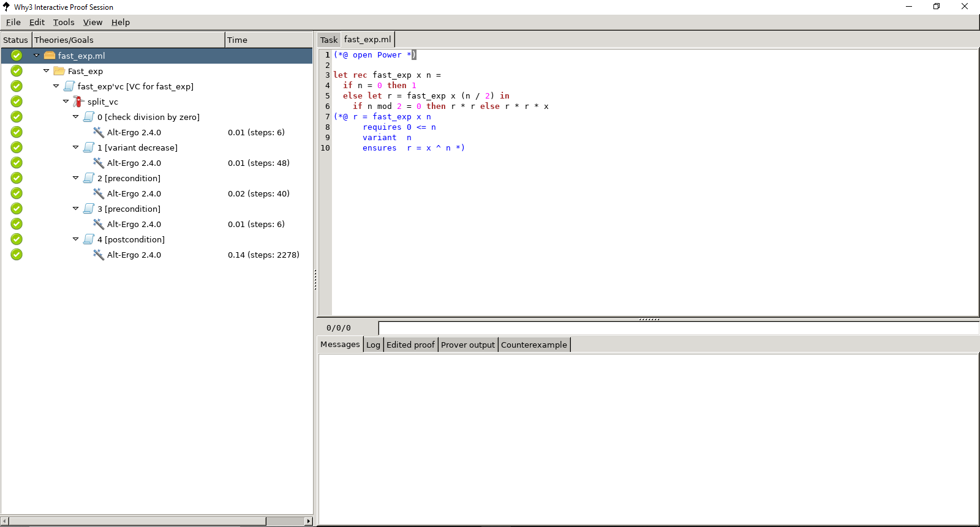Click the Status column header
980x527 pixels.
[x=16, y=40]
